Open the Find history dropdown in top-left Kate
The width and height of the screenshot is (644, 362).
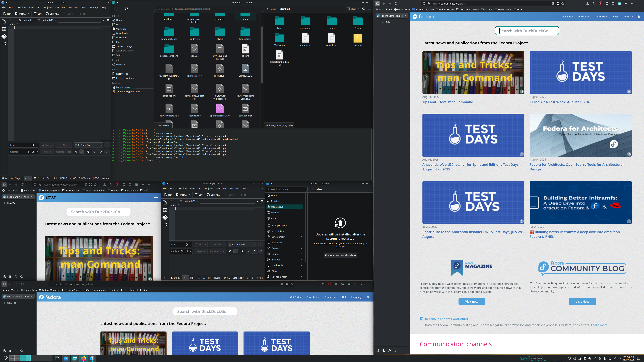(37, 145)
